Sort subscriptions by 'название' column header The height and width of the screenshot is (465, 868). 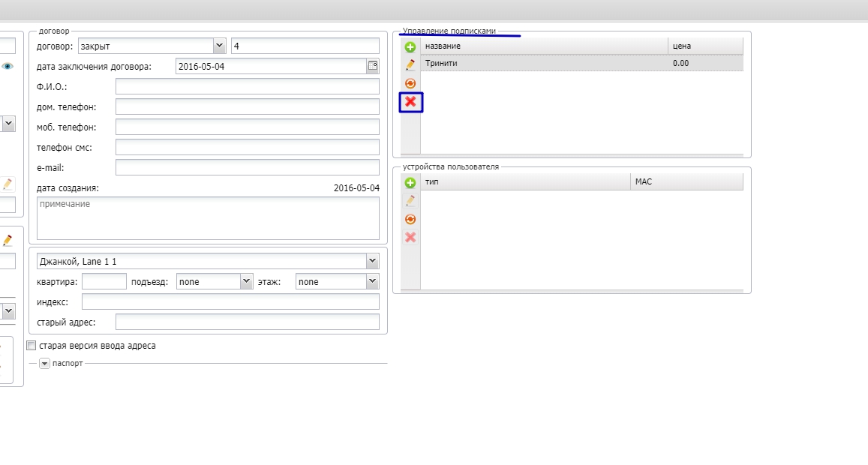pyautogui.click(x=544, y=46)
